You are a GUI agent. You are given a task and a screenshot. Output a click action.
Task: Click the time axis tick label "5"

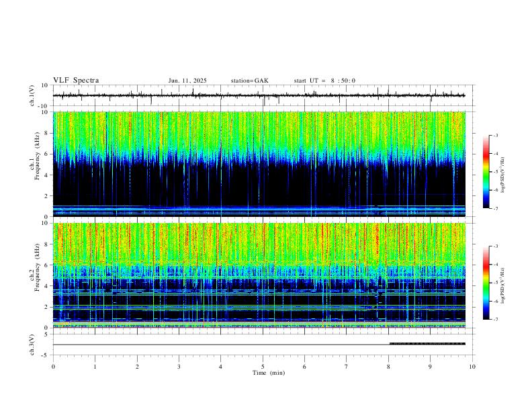263,367
